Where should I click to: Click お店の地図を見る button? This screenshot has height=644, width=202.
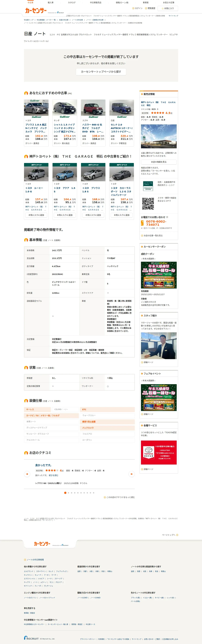click(159, 162)
